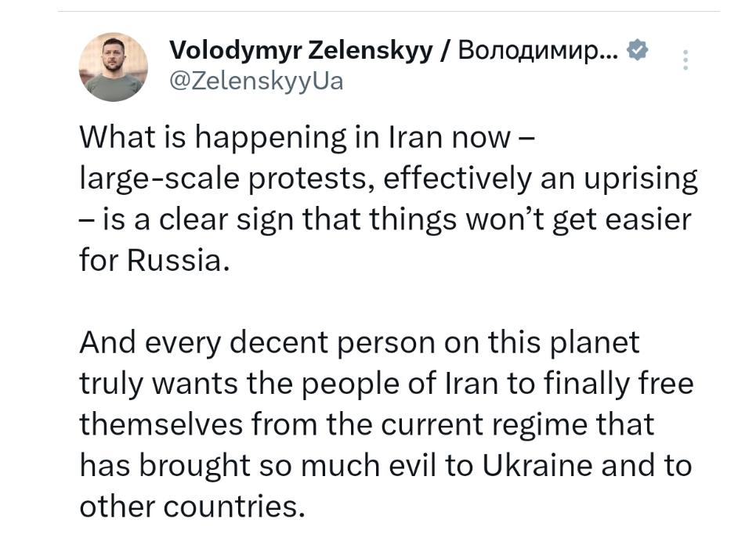Image resolution: width=756 pixels, height=545 pixels.
Task: Click the display name Volodymyr Zelenskyy
Action: pyautogui.click(x=301, y=52)
